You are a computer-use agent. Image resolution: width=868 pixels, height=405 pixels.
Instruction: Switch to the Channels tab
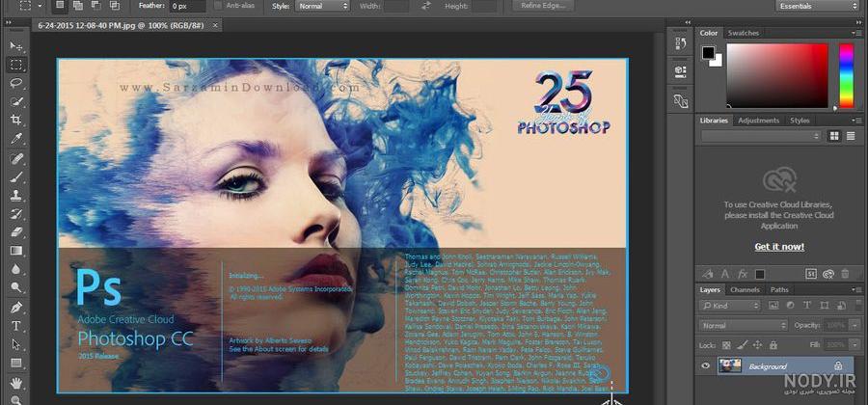pos(744,289)
